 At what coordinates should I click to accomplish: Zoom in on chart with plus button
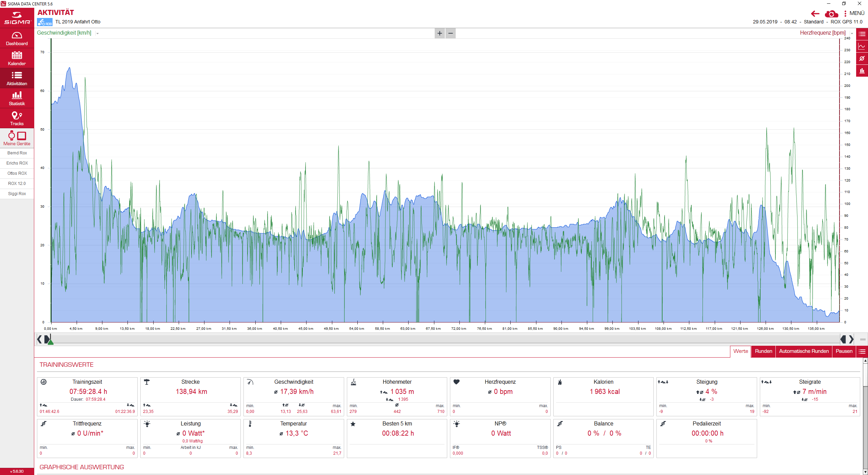440,33
